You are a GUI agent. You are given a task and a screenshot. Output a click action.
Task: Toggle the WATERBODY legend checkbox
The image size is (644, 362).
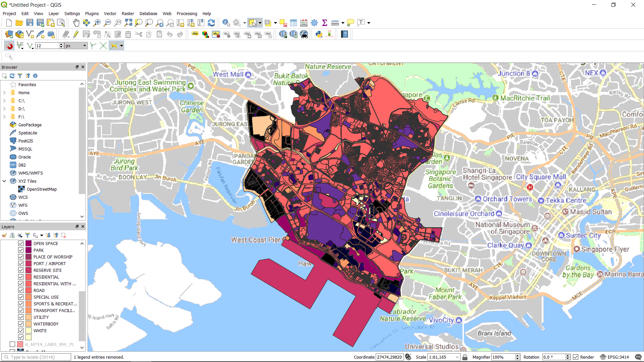pos(21,324)
